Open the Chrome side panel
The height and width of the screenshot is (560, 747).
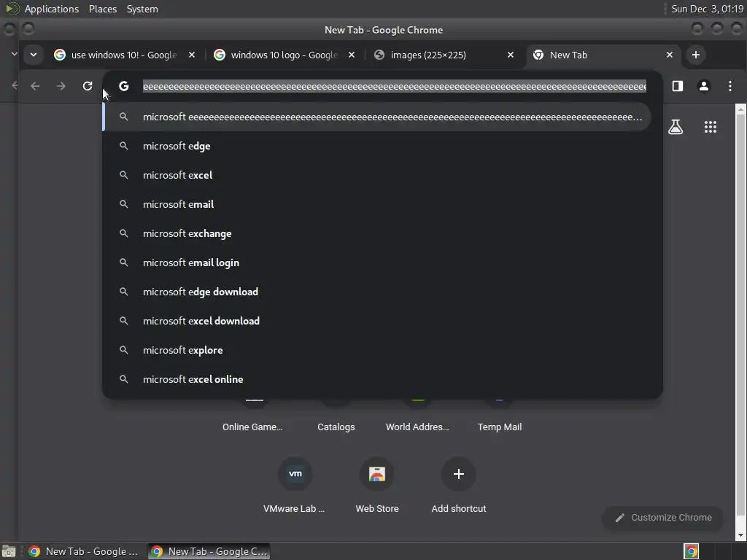(x=678, y=86)
